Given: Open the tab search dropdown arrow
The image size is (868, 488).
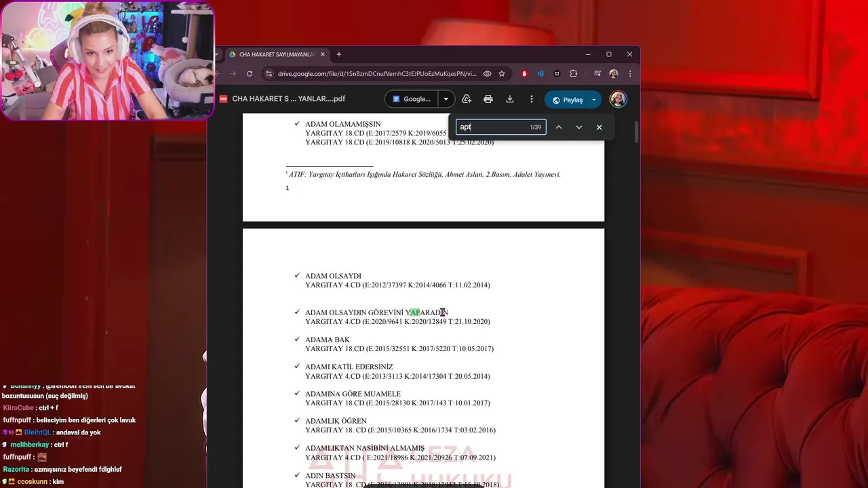Looking at the screenshot, I should (216, 54).
